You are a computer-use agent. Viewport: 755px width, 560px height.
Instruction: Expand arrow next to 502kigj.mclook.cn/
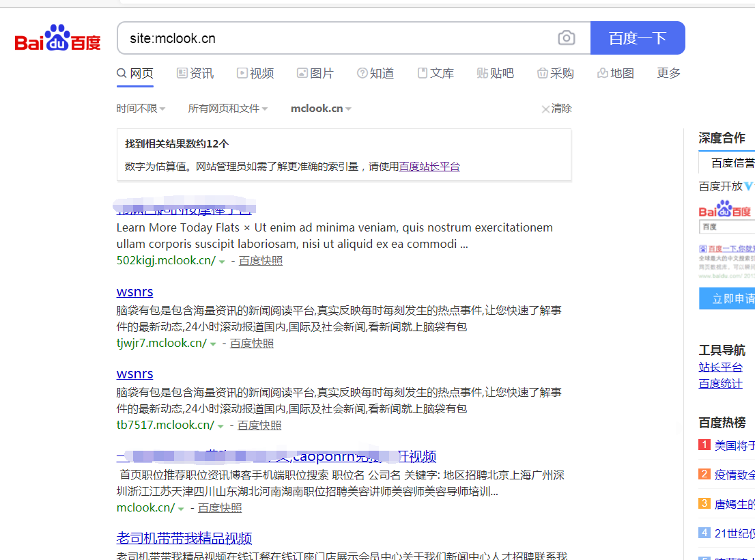pos(222,262)
